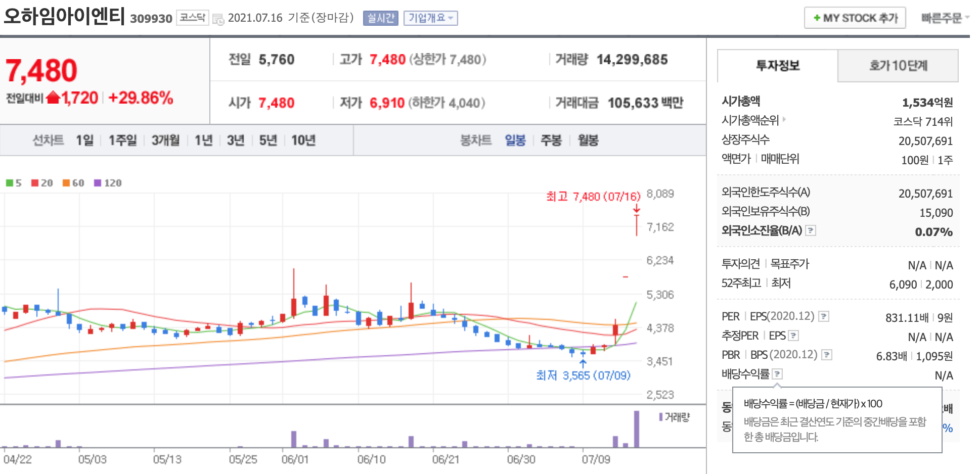Select the 3개월 line chart period
Viewport: 980px width, 474px height.
(x=166, y=140)
